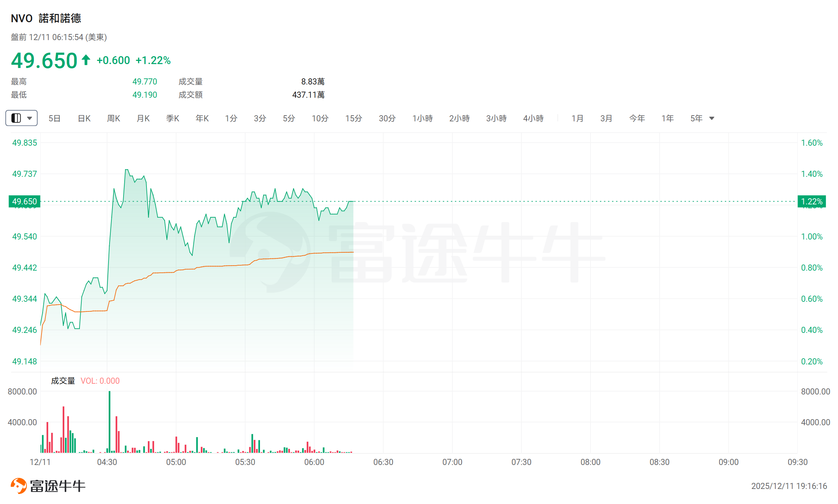Switch to the 1小時 interval
Screen dimensions: 838x504
[423, 118]
